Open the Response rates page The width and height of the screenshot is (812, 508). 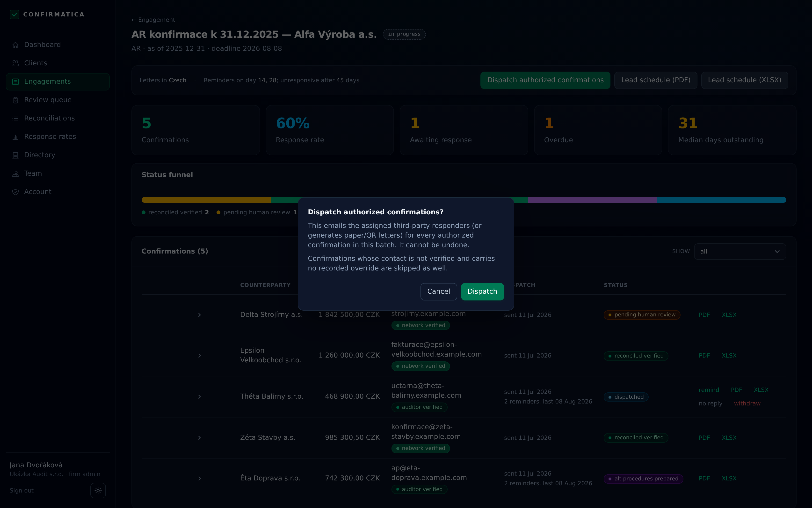[58, 137]
